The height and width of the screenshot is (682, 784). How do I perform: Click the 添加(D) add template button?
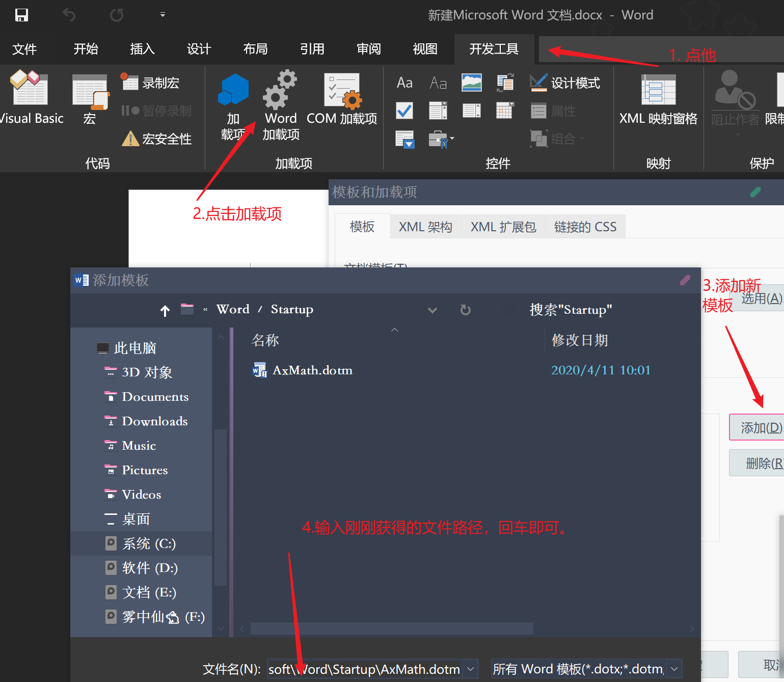click(x=758, y=427)
